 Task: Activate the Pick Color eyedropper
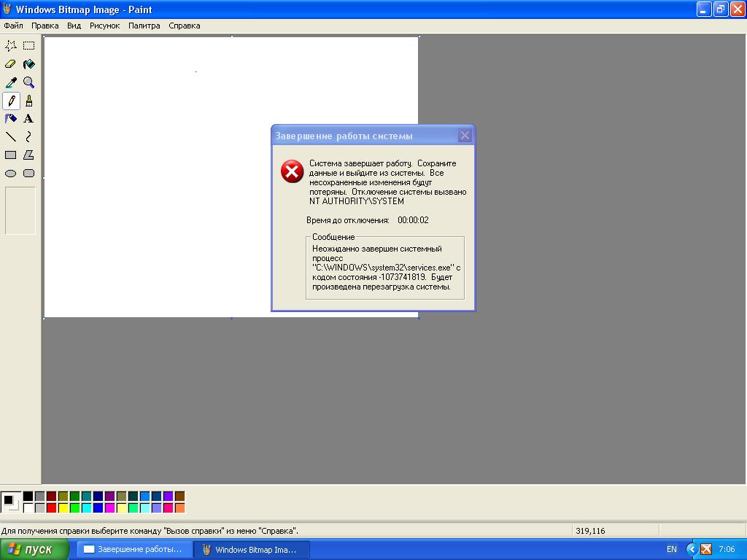(10, 82)
